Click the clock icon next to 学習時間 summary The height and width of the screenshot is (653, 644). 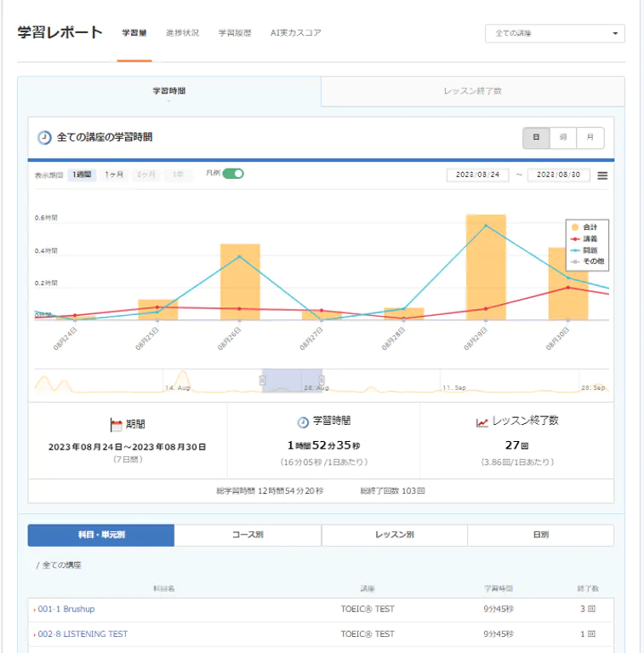(x=303, y=421)
